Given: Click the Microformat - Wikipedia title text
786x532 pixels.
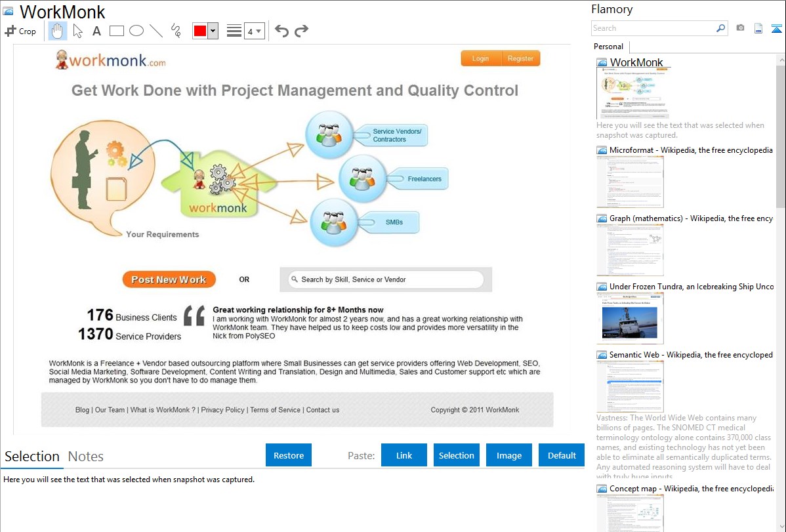Looking at the screenshot, I should 691,150.
